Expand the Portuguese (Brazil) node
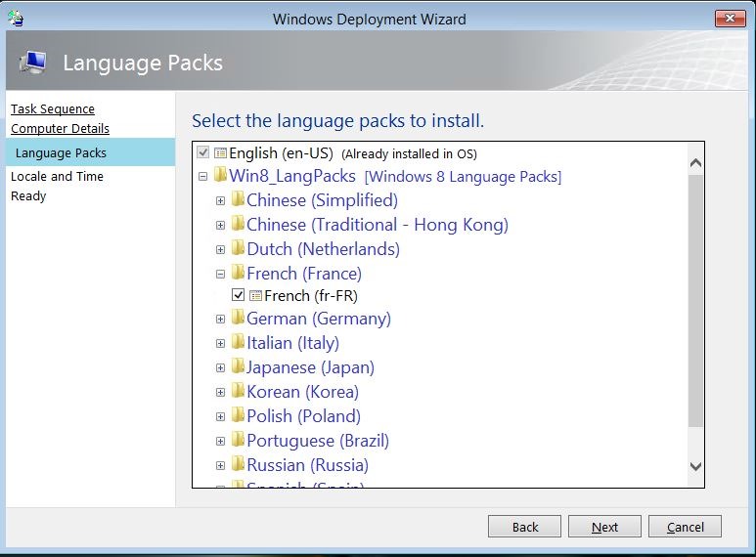This screenshot has width=756, height=557. (x=220, y=442)
